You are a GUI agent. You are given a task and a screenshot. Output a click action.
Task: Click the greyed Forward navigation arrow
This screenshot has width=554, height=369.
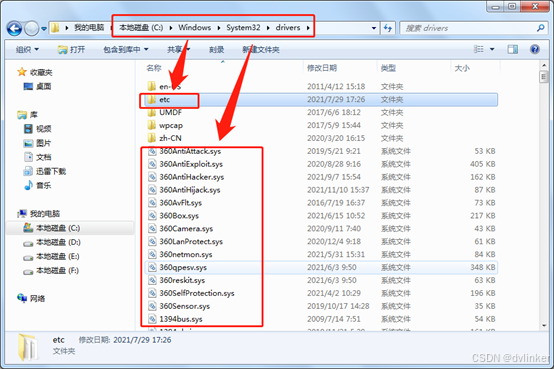[x=31, y=28]
